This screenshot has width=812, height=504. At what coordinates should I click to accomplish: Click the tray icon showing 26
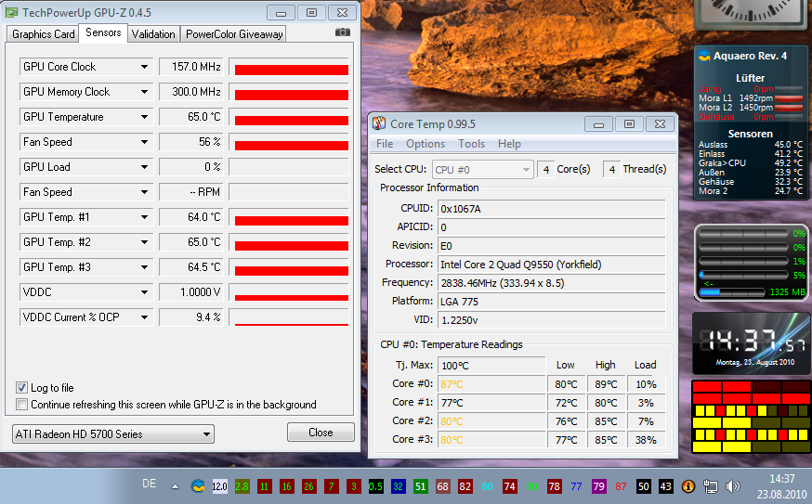coord(308,486)
